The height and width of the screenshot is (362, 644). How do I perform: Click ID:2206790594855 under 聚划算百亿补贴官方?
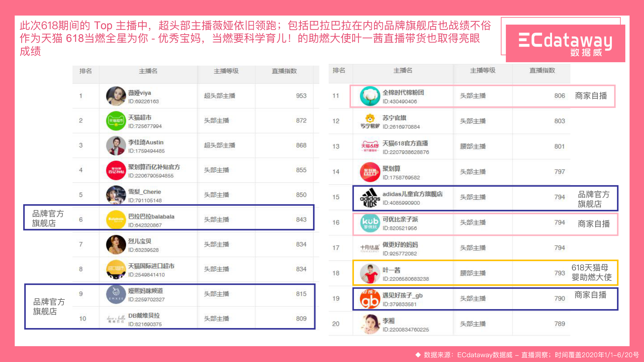tap(151, 176)
